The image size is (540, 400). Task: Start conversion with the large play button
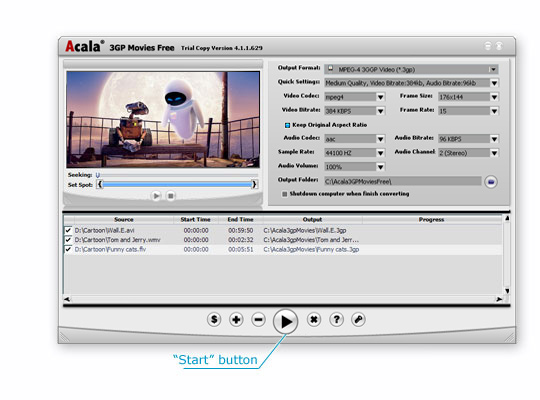285,321
